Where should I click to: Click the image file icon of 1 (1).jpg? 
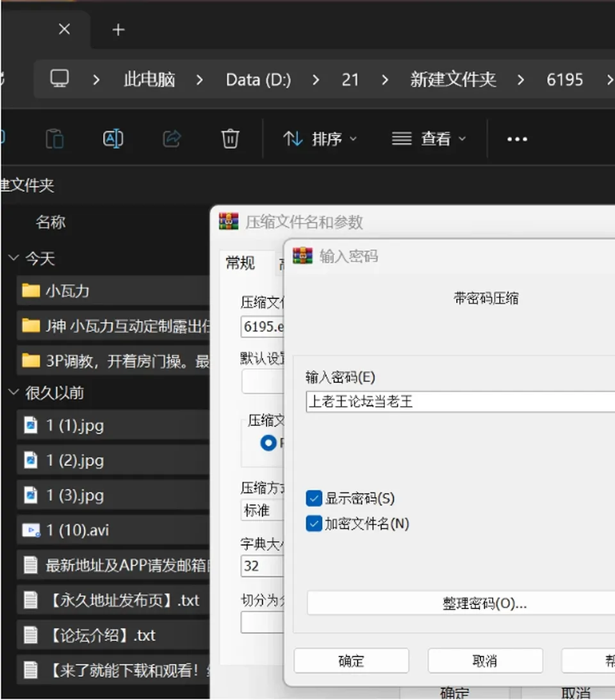point(31,425)
